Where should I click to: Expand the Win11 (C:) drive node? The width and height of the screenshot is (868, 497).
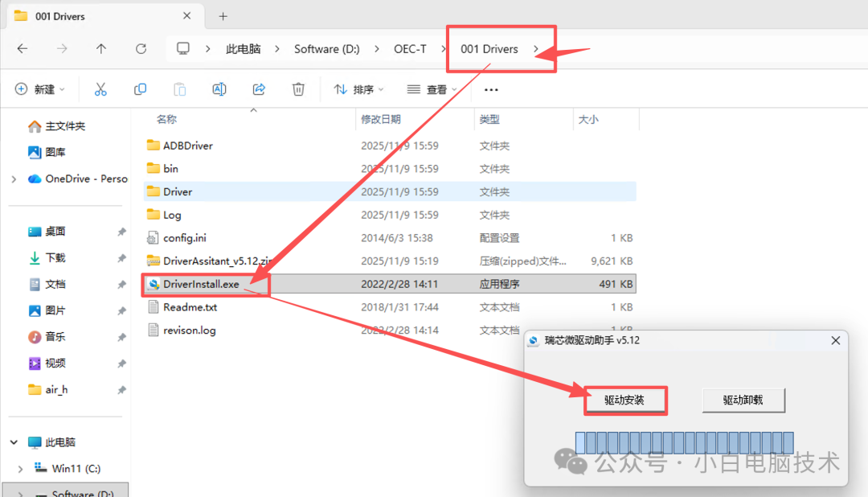20,469
